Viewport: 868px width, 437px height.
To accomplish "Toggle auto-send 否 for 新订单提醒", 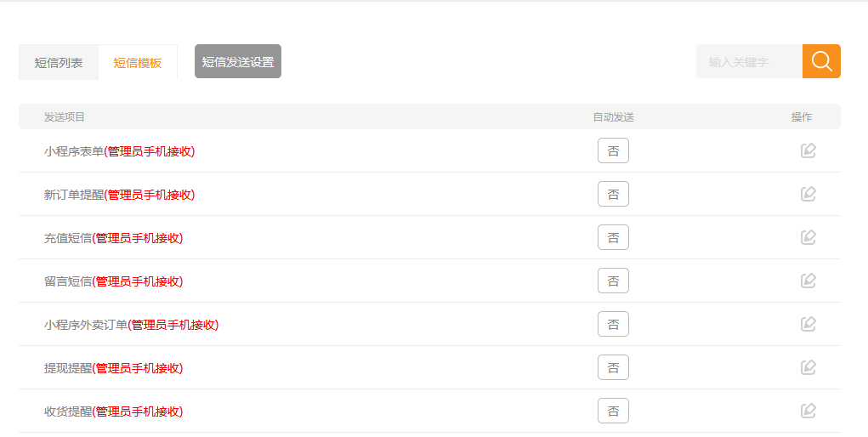I will (613, 195).
